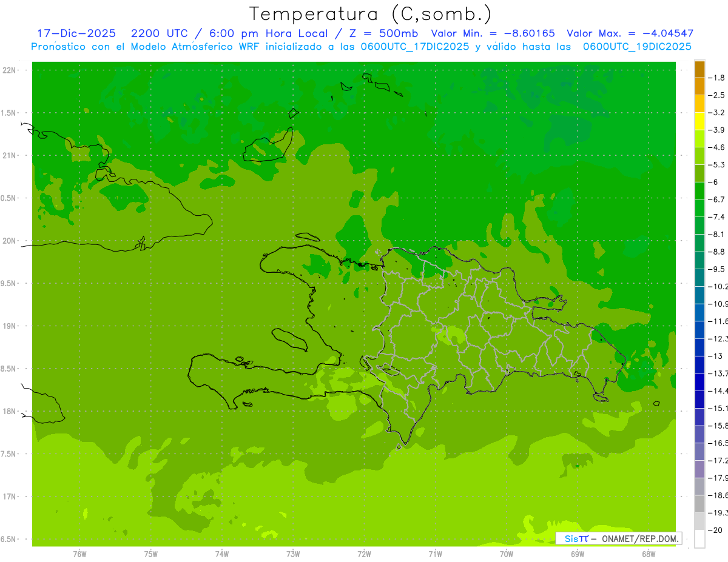The width and height of the screenshot is (728, 562).
Task: Click the "-8.1" color scale label
Action: (x=716, y=234)
